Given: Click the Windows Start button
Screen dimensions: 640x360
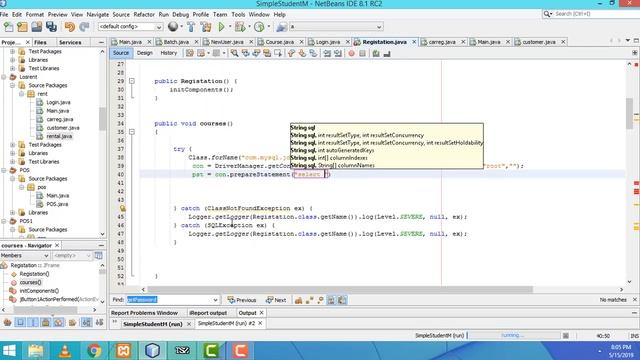Looking at the screenshot, I should coord(9,351).
